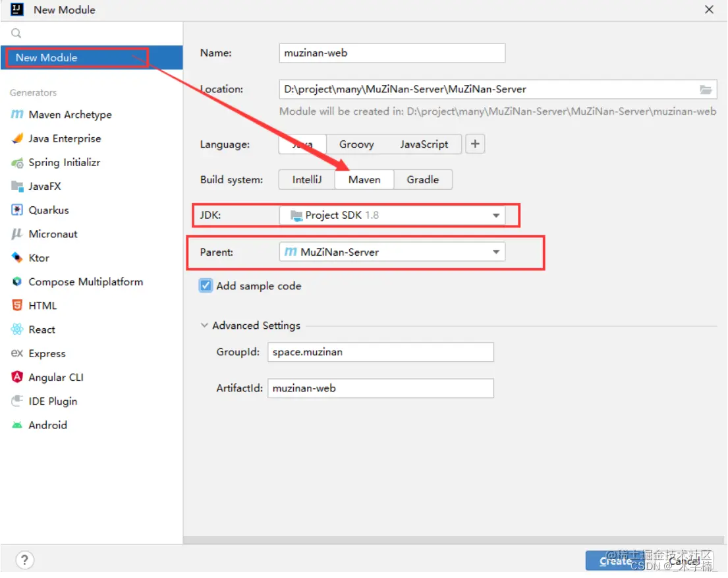
Task: Click the Create button
Action: coord(615,561)
